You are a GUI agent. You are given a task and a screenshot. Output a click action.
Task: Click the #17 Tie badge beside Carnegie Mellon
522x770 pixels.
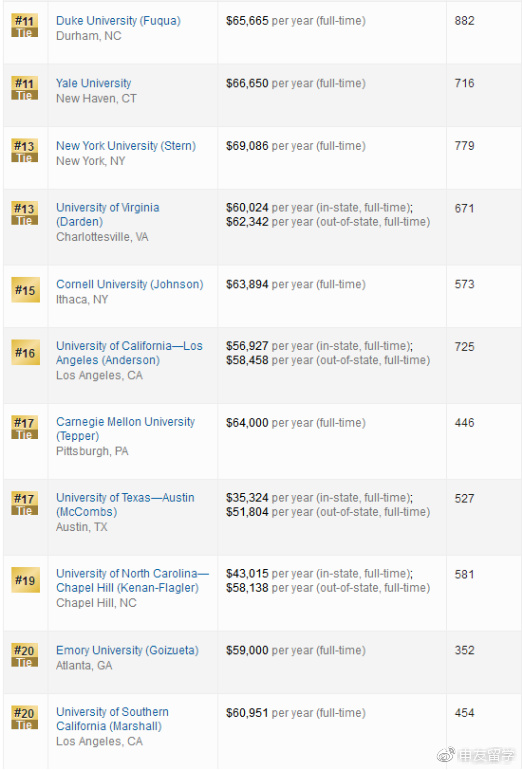25,428
